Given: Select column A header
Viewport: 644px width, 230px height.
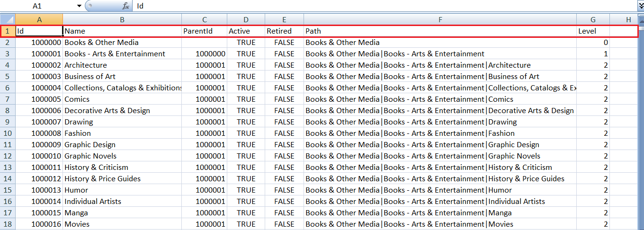Looking at the screenshot, I should (x=39, y=19).
